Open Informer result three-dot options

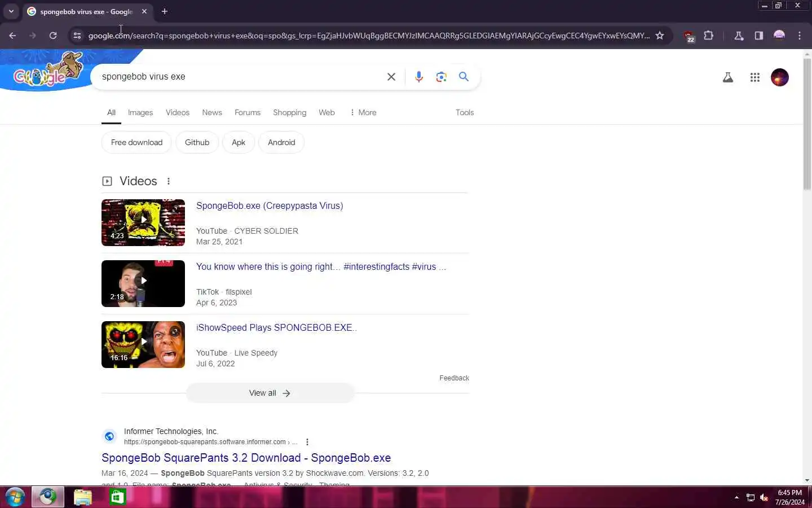click(x=307, y=442)
